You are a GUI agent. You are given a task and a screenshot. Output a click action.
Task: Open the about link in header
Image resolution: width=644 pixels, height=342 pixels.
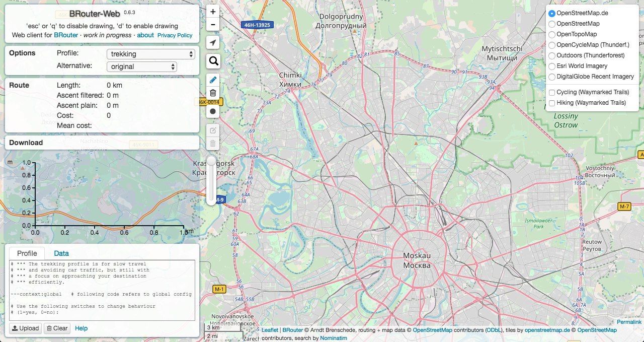tap(145, 35)
